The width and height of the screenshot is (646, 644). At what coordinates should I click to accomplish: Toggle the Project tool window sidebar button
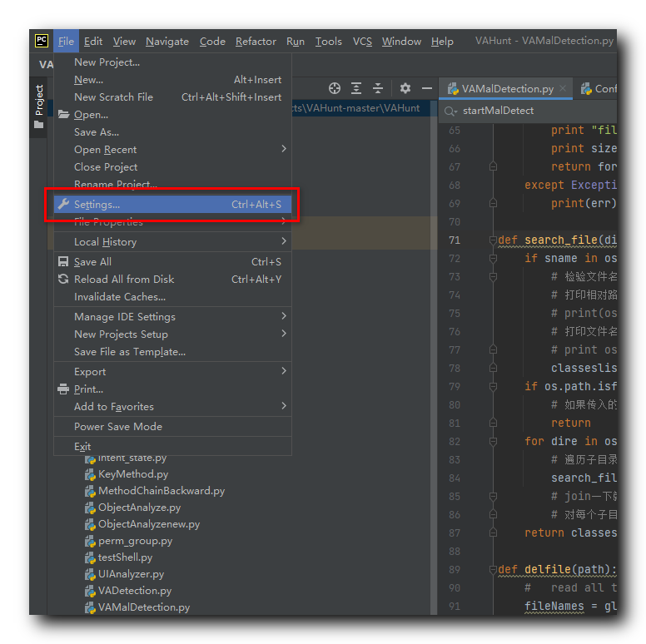tap(39, 107)
